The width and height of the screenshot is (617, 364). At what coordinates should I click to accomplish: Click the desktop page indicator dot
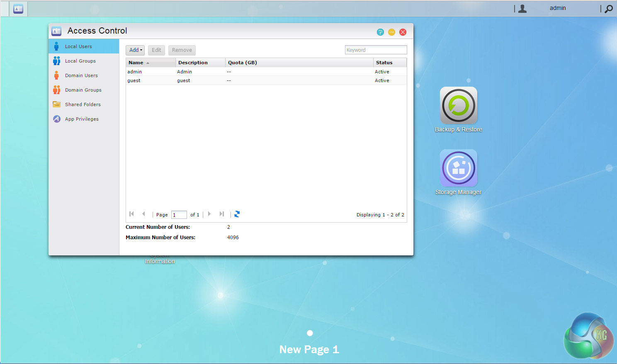310,333
